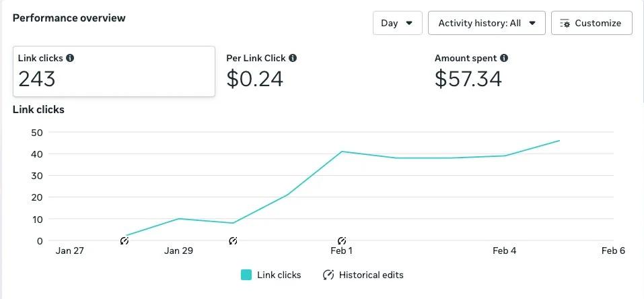The width and height of the screenshot is (644, 299).
Task: Click info icon beside Link clicks metric
Action: point(70,59)
